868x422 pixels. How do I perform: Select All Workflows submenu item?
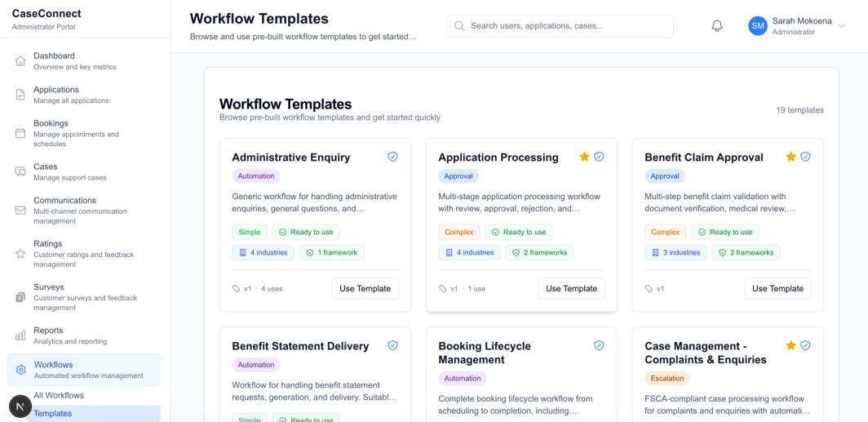pos(59,395)
